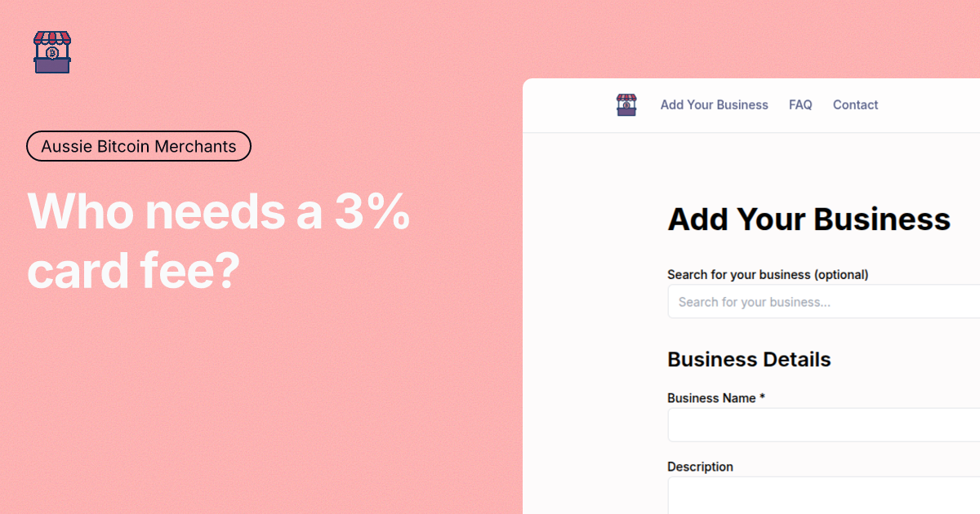Screen dimensions: 980x514
Task: Click the required asterisk beside Business Name
Action: click(x=762, y=397)
